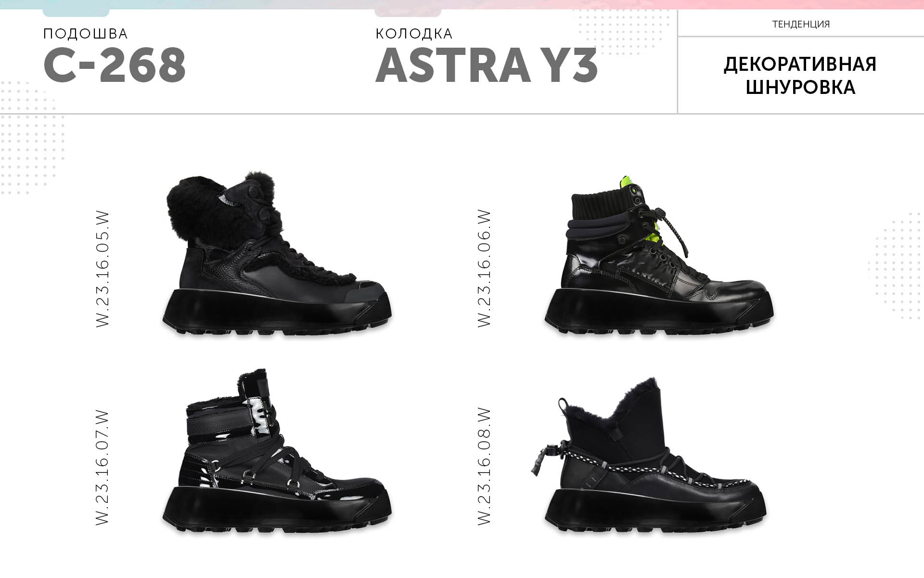
Task: Click the W.23.16.07.W article code label
Action: tap(103, 467)
